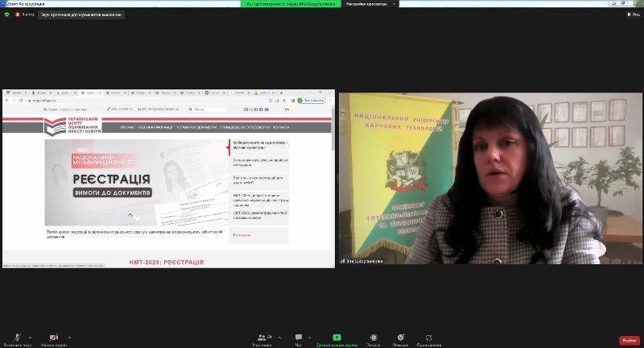The width and height of the screenshot is (644, 348).
Task: Click the НМТ-2023: РЕЄСТРАЦІЯ heading
Action: (167, 262)
